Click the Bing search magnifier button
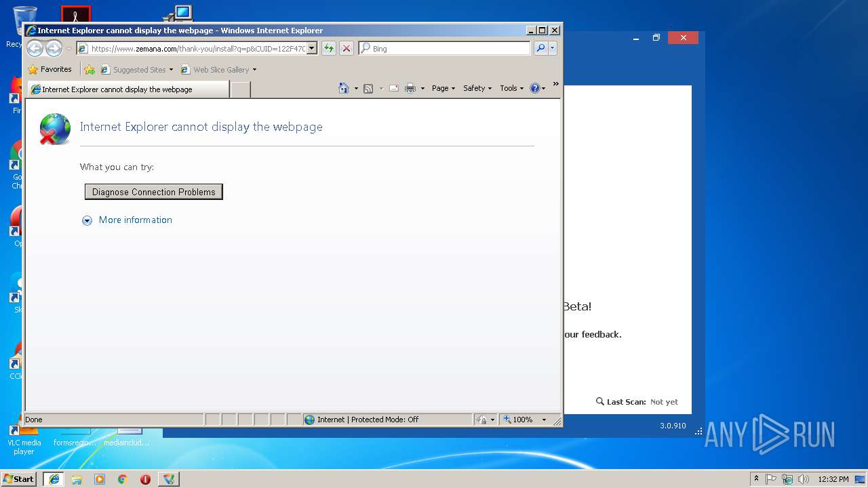 click(540, 48)
